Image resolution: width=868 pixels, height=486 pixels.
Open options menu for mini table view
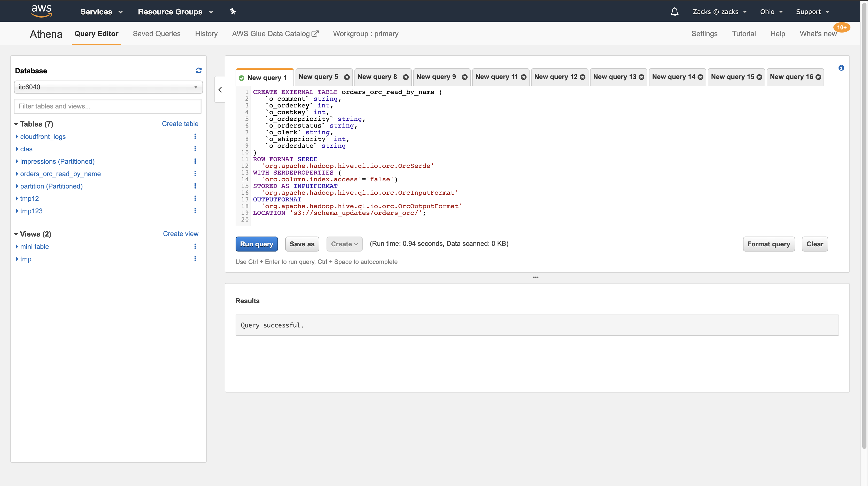click(195, 247)
